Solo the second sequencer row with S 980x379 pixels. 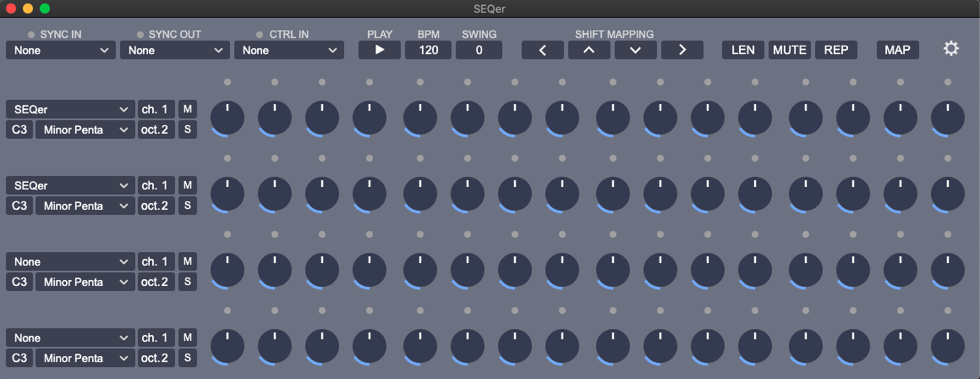(x=188, y=206)
